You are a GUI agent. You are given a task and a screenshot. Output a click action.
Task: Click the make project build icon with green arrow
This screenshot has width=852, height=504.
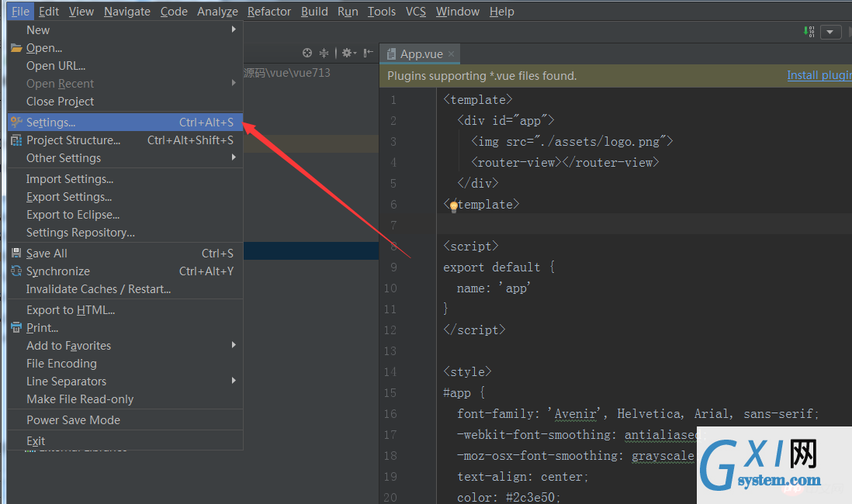[809, 32]
